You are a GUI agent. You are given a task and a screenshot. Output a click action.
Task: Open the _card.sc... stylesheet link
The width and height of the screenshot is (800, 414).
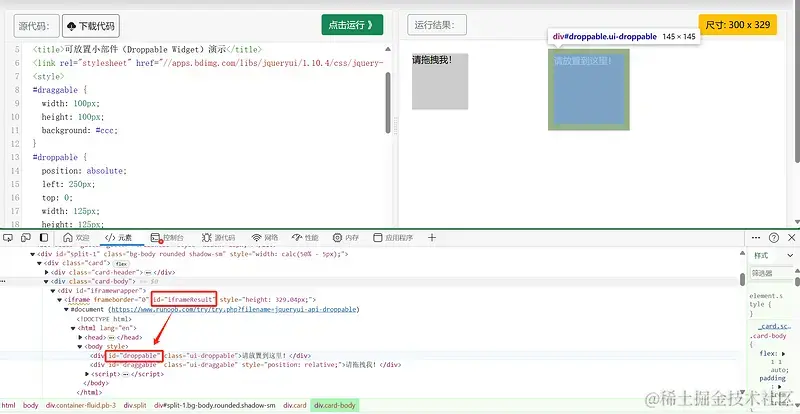(x=774, y=326)
